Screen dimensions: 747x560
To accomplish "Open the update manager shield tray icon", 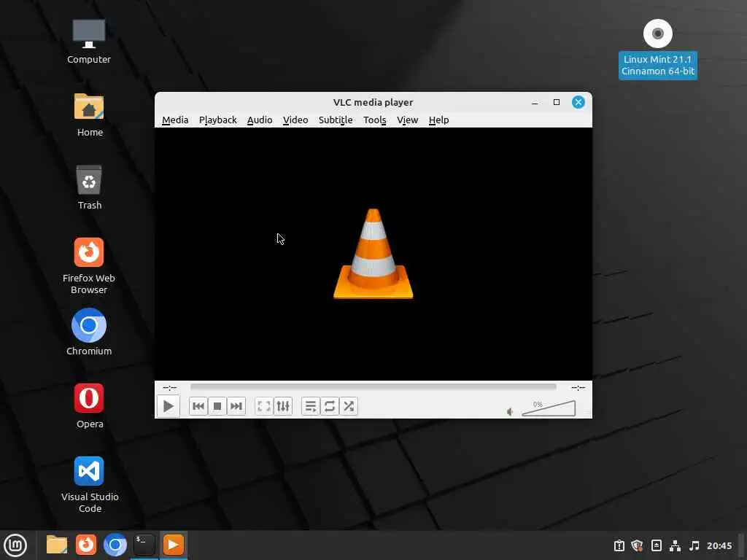I will click(637, 545).
